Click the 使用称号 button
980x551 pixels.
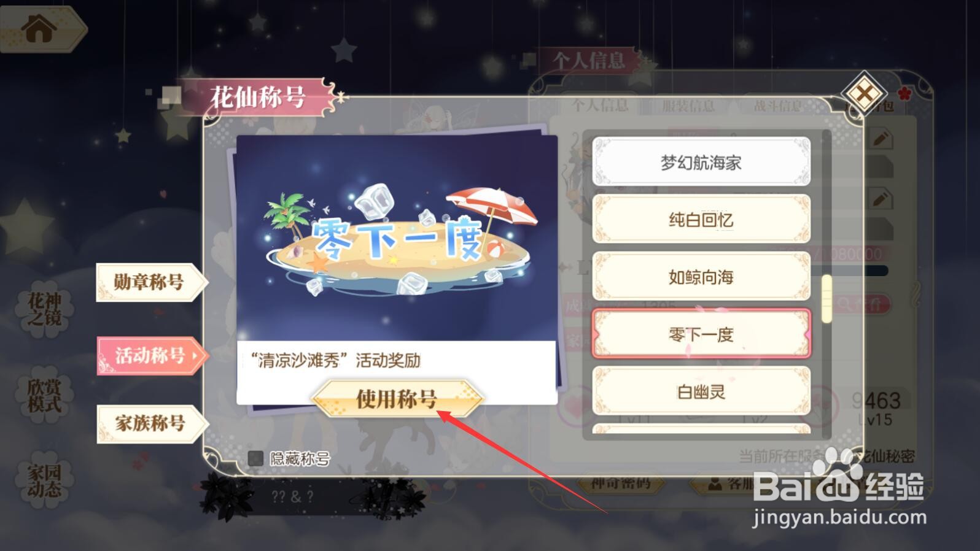coord(397,399)
